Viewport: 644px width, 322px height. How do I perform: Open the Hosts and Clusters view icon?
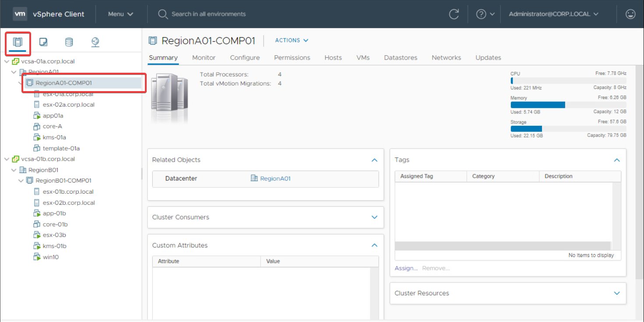click(x=18, y=42)
